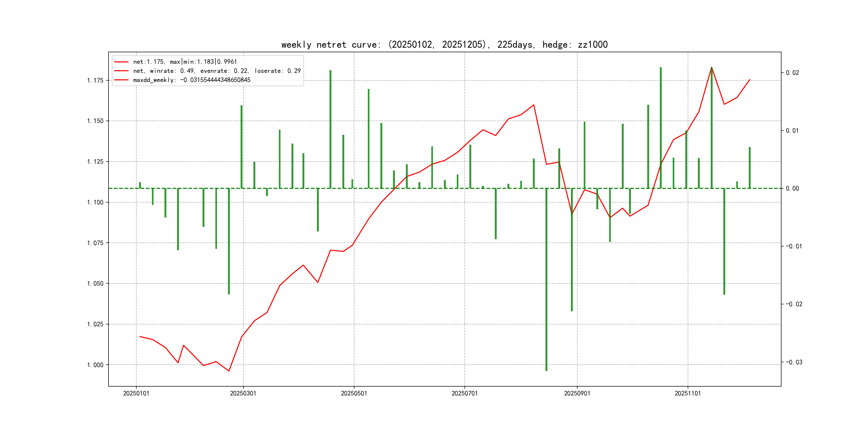Click the 20250701 x-axis label
Screen dimensions: 868x434
(464, 393)
